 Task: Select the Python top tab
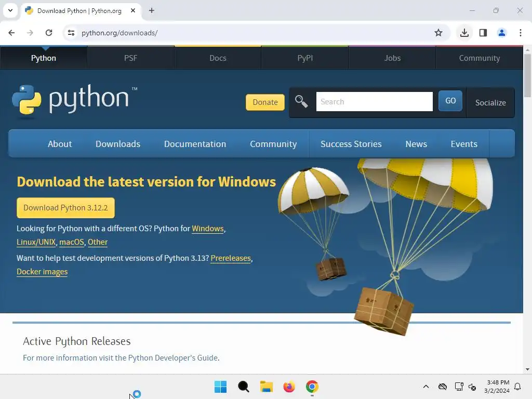coord(44,58)
